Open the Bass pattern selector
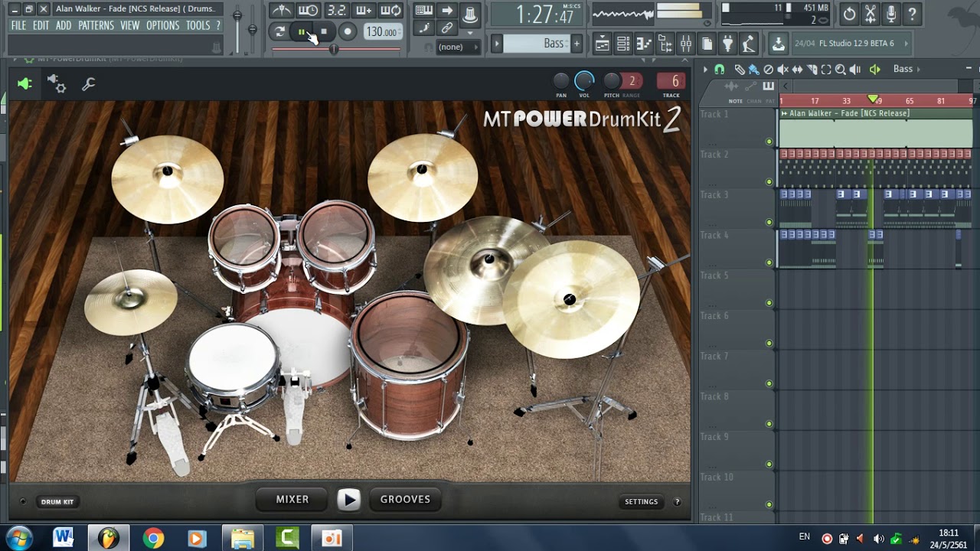Screen dimensions: 980x551 [537, 44]
